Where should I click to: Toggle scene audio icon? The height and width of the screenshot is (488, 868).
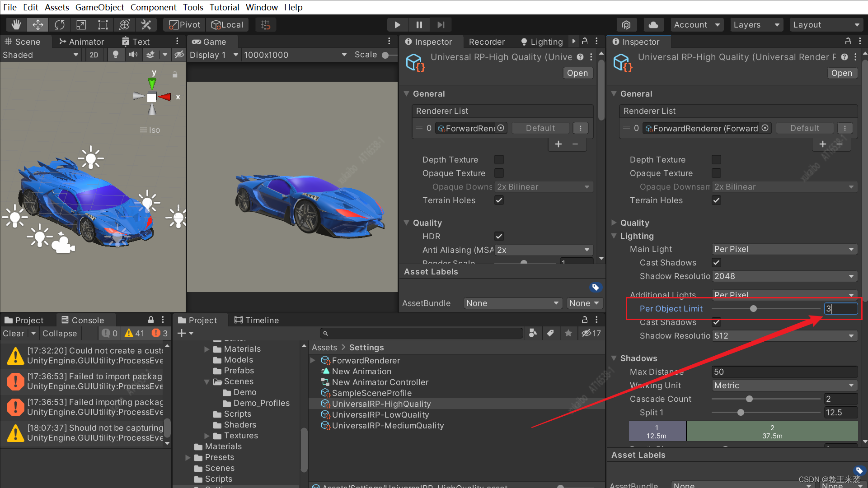133,55
